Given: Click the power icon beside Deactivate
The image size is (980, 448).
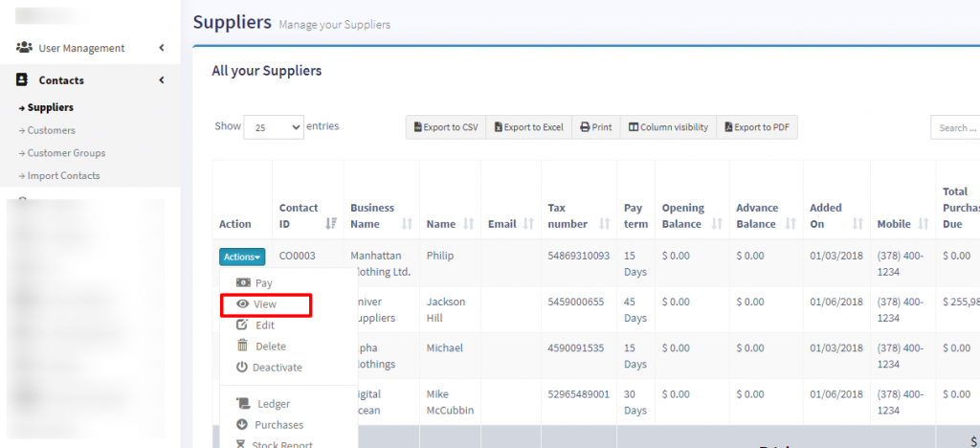Looking at the screenshot, I should pos(243,368).
